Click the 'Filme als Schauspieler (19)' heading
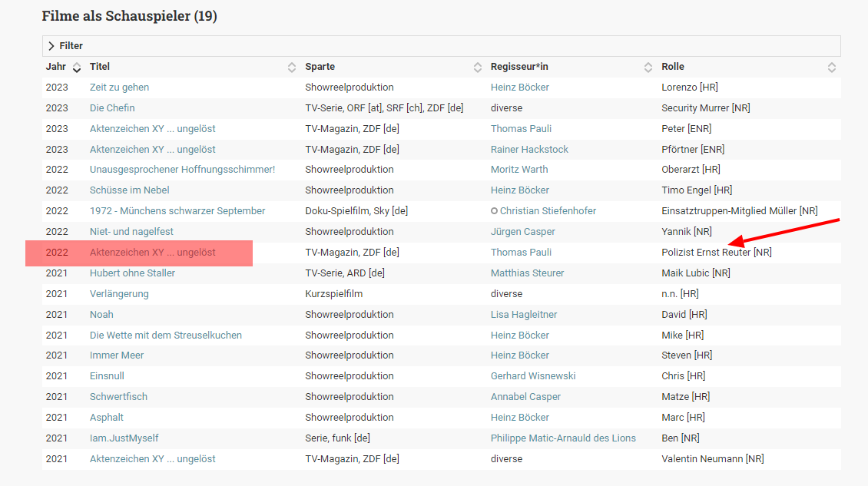Image resolution: width=868 pixels, height=486 pixels. click(x=129, y=16)
